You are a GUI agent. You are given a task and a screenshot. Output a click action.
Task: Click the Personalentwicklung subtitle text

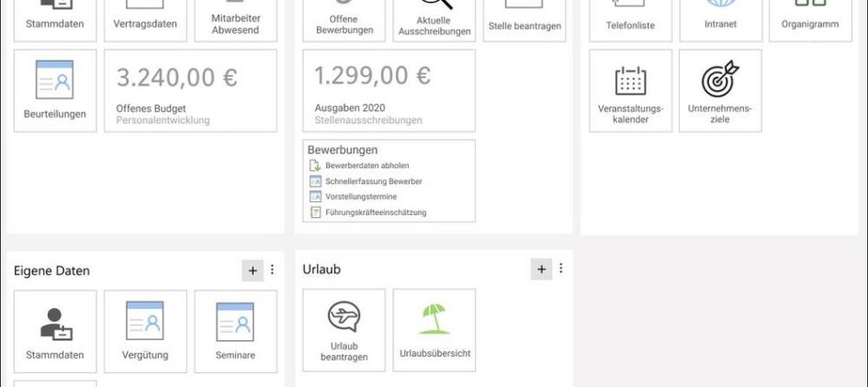coord(163,120)
